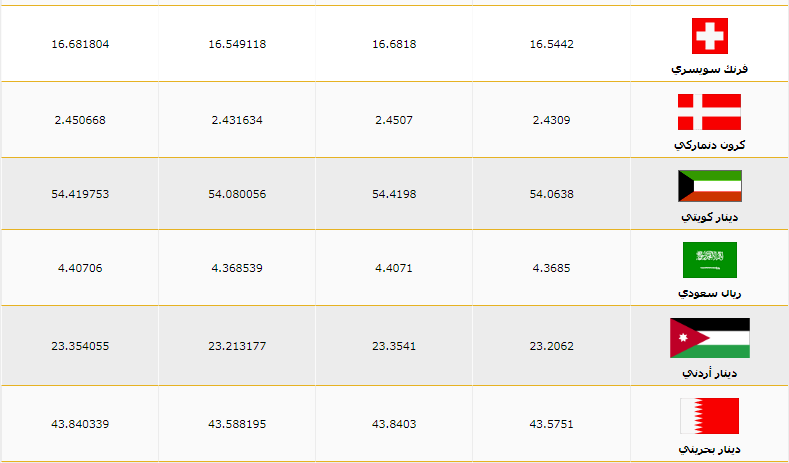
Task: Select the Swiss franc value 16.549118
Action: tap(237, 44)
